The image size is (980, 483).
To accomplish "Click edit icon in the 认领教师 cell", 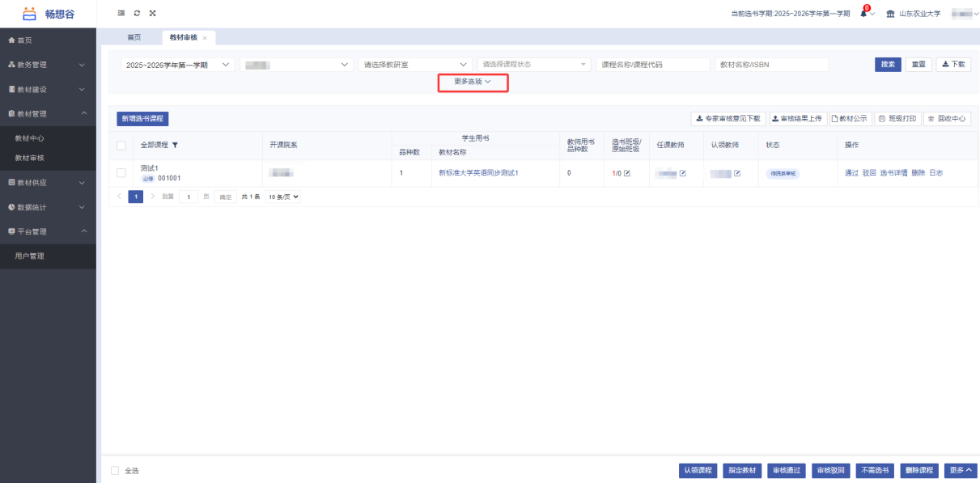I will click(x=737, y=173).
